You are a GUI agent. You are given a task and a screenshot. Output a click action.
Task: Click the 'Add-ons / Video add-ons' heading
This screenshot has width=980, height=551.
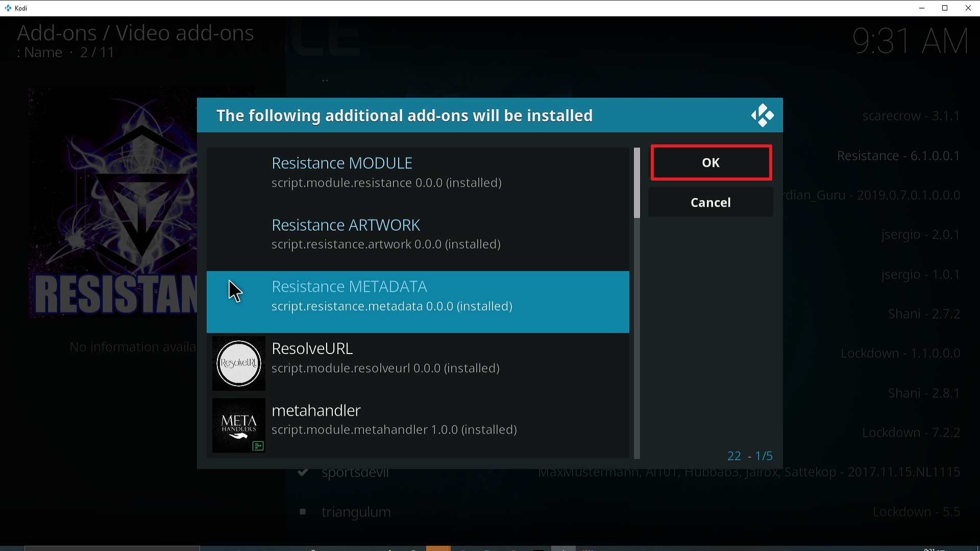point(135,33)
